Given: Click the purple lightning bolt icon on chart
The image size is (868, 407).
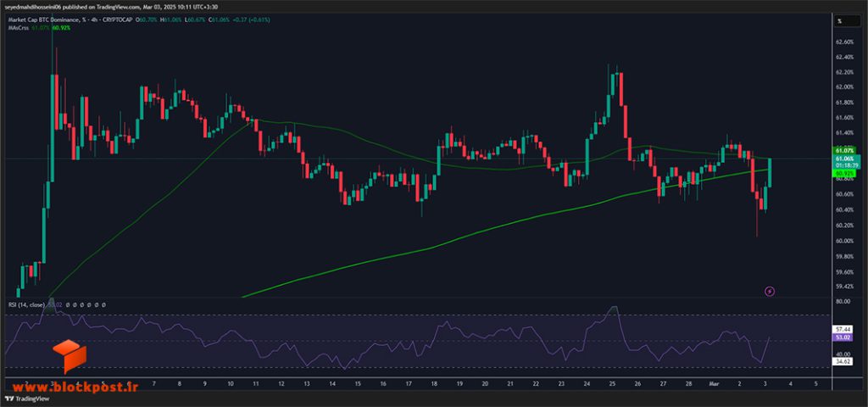Looking at the screenshot, I should [x=769, y=291].
